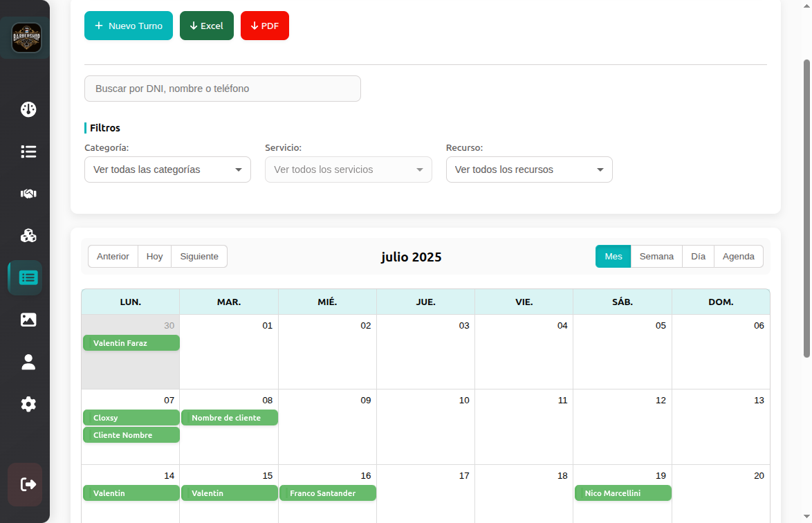Click the search by DNI input field
The width and height of the screenshot is (812, 523).
point(223,89)
